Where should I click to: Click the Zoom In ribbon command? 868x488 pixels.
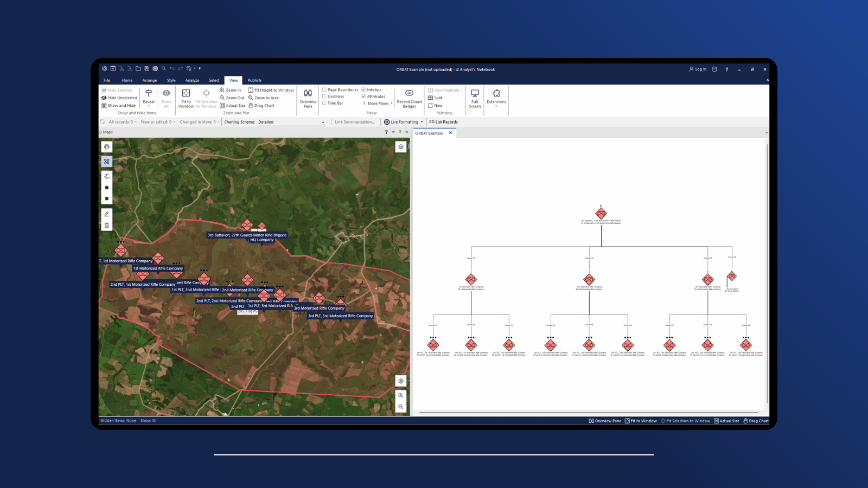(x=231, y=90)
